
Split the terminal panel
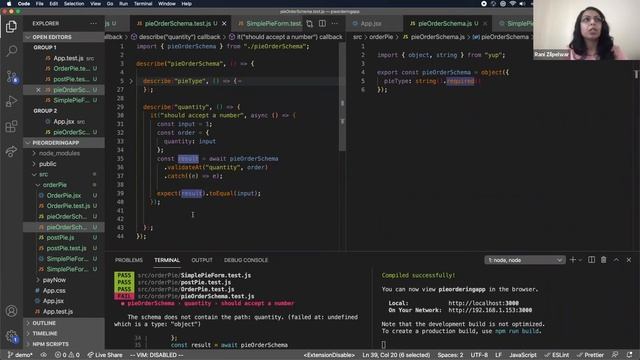tap(591, 260)
